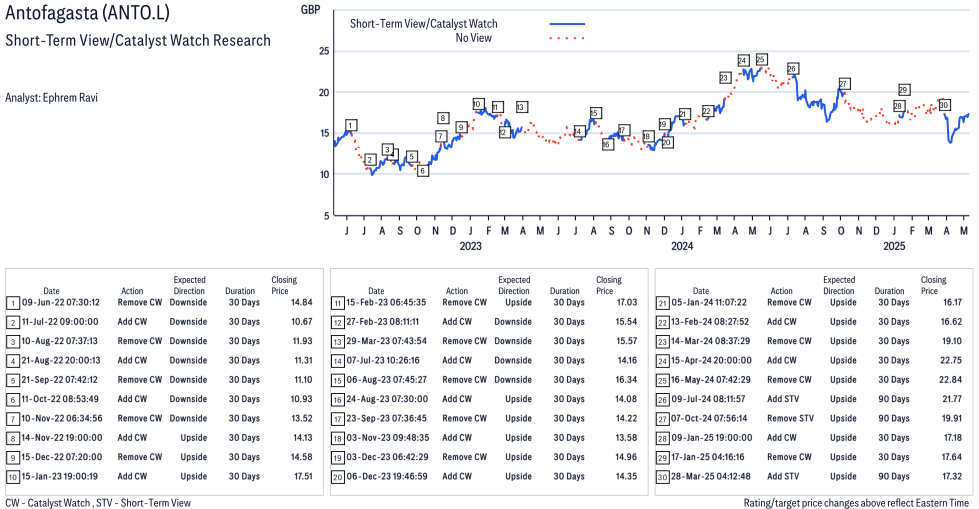The height and width of the screenshot is (509, 979).
Task: Click the date 14-Nov-22 19:00:00
Action: pyautogui.click(x=62, y=438)
